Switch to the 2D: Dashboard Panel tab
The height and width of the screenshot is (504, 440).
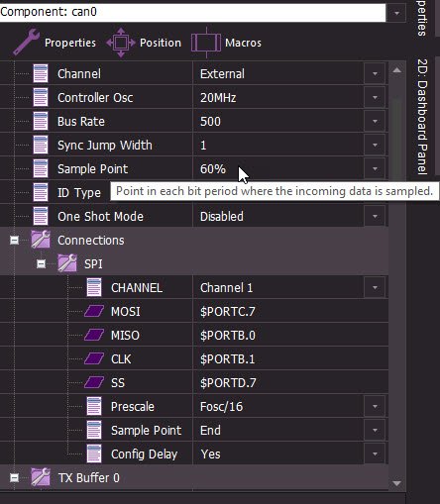(x=422, y=117)
